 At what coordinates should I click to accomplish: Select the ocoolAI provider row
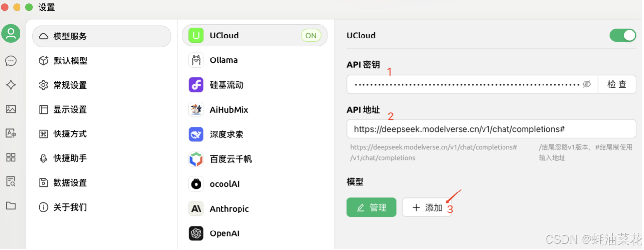pyautogui.click(x=255, y=184)
